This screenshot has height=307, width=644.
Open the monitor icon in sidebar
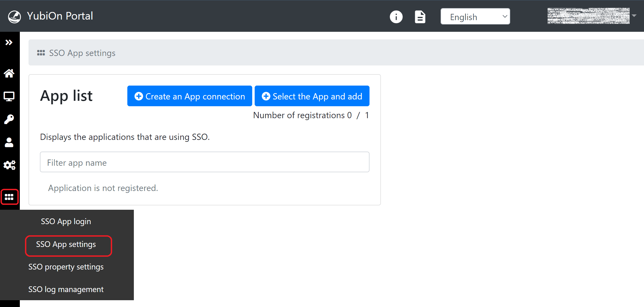[9, 96]
